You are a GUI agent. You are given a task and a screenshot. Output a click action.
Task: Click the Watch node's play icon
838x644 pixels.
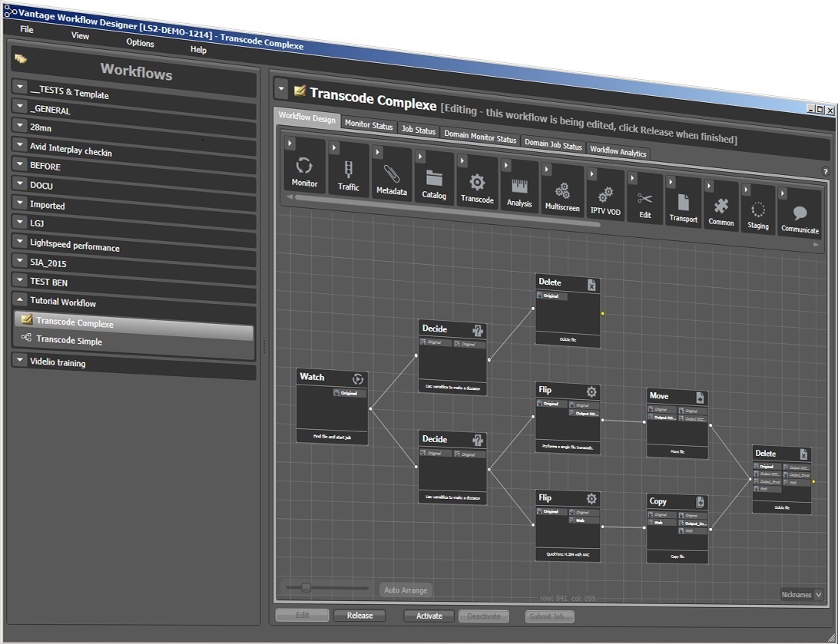(x=358, y=379)
